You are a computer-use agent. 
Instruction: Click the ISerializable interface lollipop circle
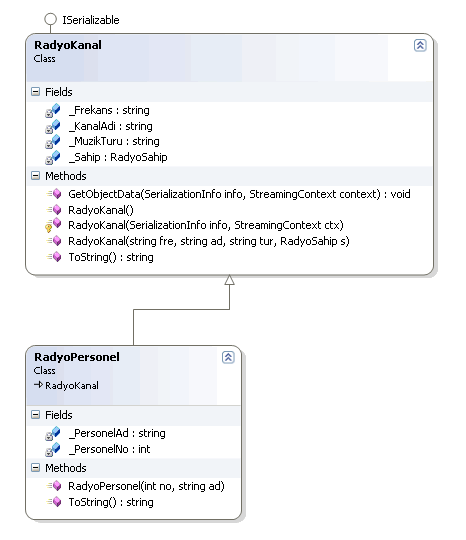pos(50,19)
